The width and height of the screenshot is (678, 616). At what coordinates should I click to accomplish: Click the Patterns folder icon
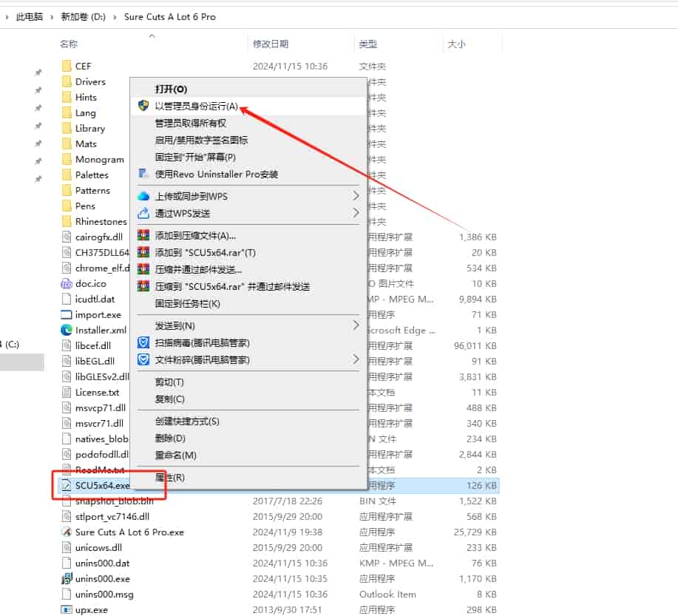67,190
